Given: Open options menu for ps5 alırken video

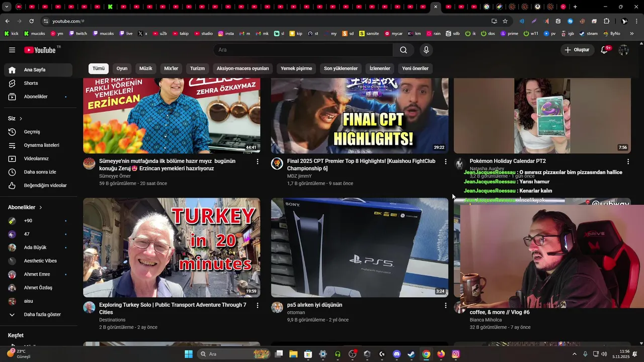Looking at the screenshot, I should coord(445,305).
